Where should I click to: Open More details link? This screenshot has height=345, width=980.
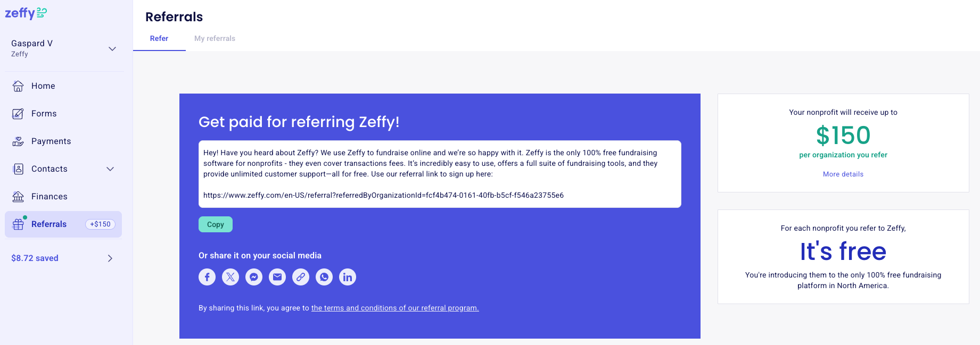(x=843, y=174)
